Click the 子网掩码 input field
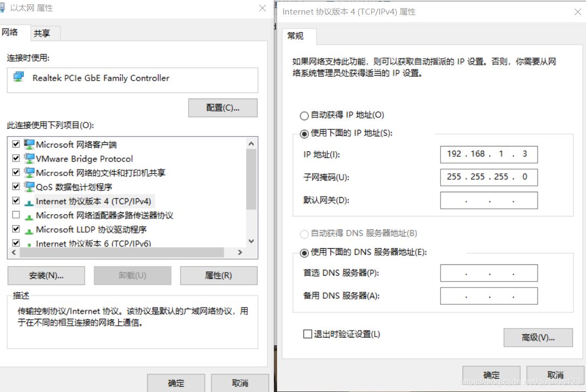 pyautogui.click(x=489, y=177)
